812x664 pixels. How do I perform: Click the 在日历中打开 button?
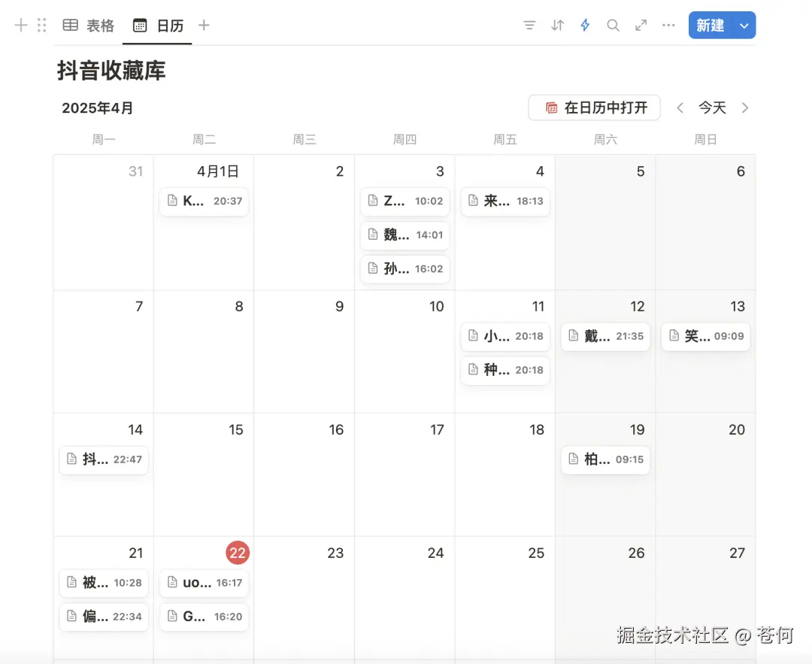coord(594,108)
